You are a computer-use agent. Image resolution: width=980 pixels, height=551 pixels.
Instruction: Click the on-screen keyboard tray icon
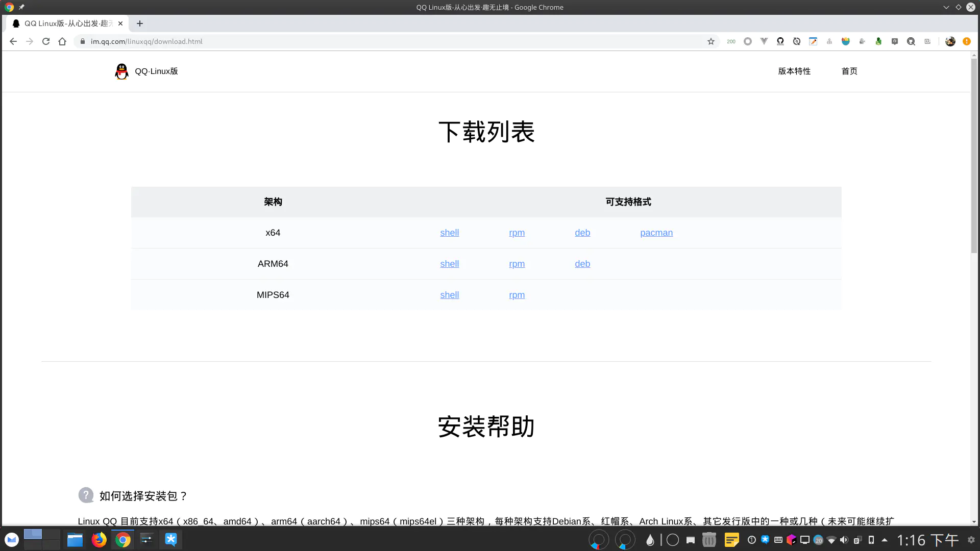[778, 539]
